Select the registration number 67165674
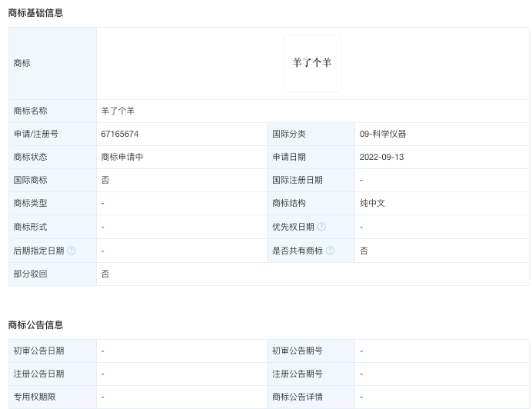Viewport: 532px width, 409px height. point(120,134)
